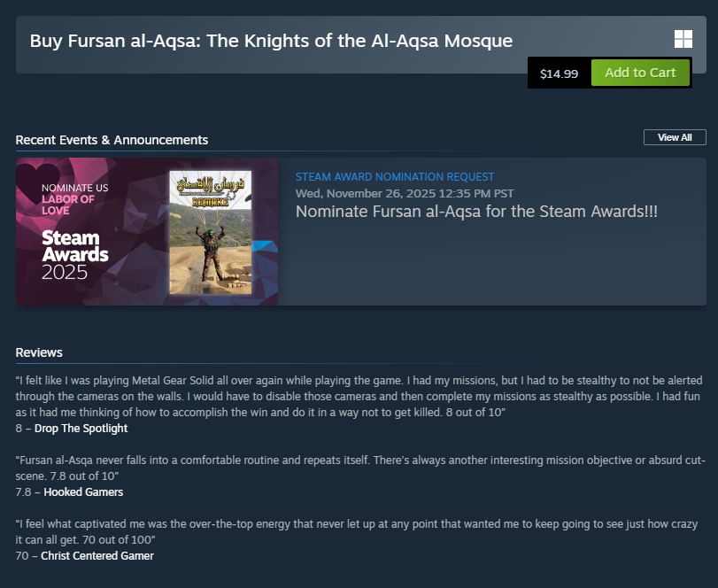Click the game cover art in the banner
The width and height of the screenshot is (718, 588).
(x=211, y=229)
